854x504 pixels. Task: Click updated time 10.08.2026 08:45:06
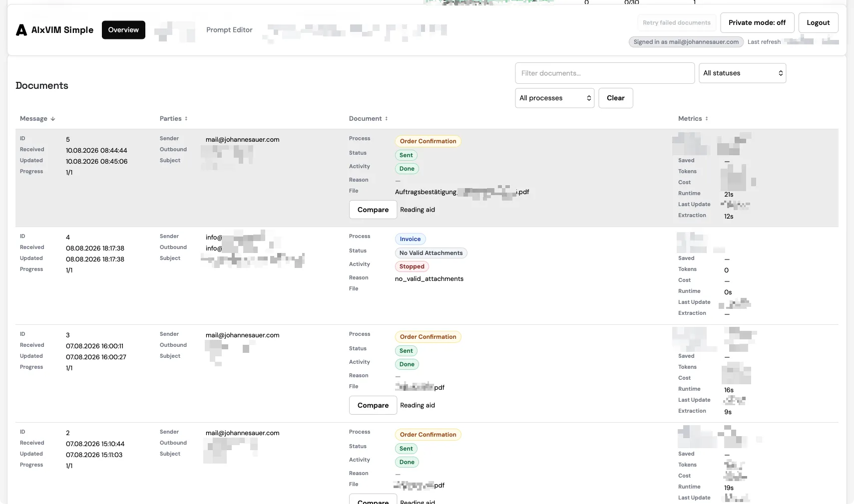point(96,162)
